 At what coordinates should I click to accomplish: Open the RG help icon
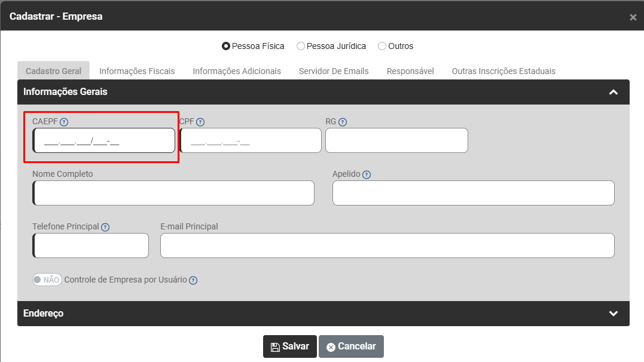click(x=343, y=122)
